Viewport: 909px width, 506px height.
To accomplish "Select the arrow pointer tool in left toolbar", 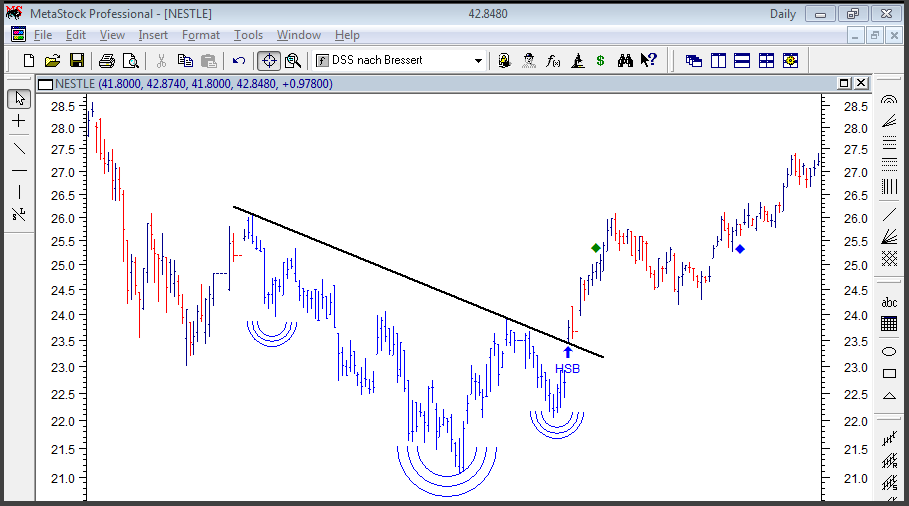I will pyautogui.click(x=19, y=99).
